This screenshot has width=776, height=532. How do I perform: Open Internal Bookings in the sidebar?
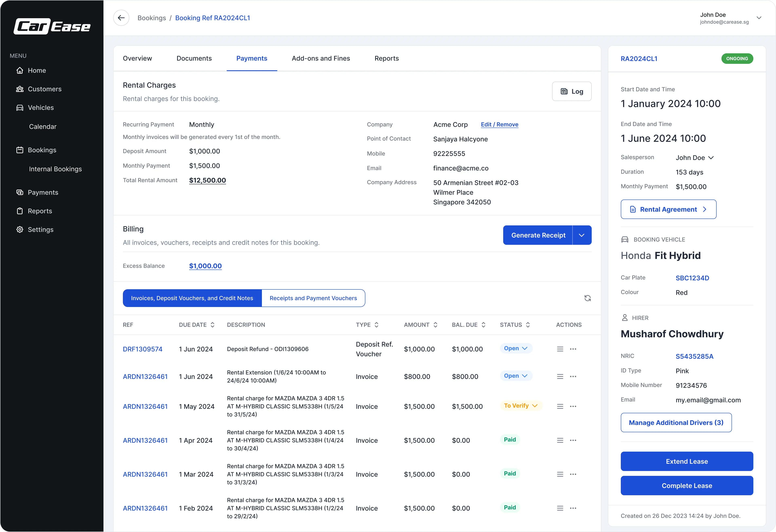55,169
